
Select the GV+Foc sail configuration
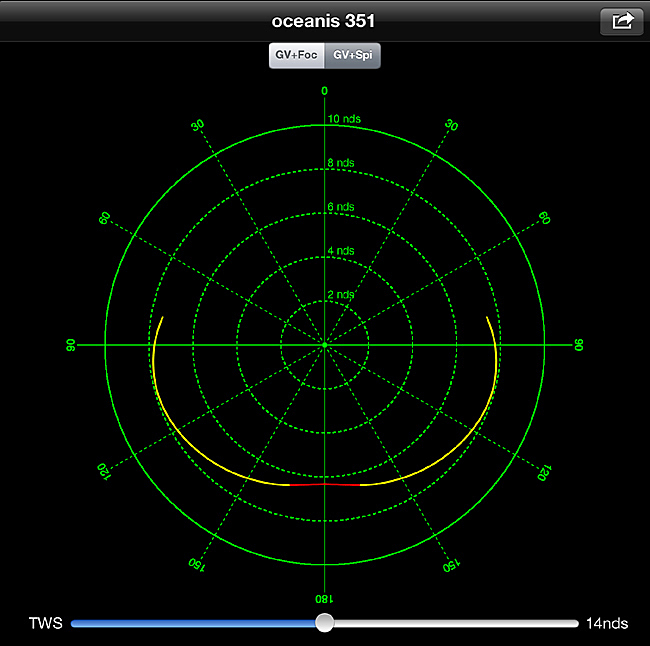(296, 55)
